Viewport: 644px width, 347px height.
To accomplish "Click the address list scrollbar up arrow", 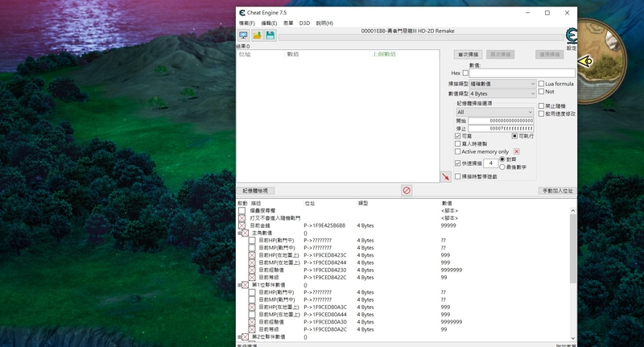I will (x=573, y=211).
